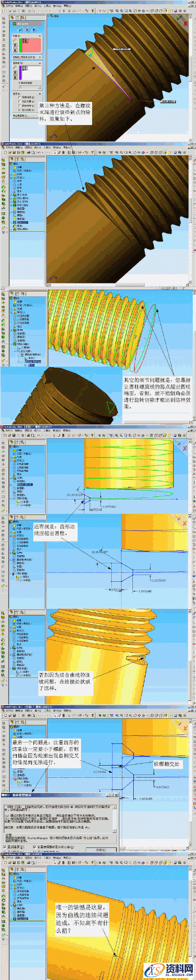Close rebuild error dialog with title-bar X
The height and width of the screenshot is (980, 196).
116,795
